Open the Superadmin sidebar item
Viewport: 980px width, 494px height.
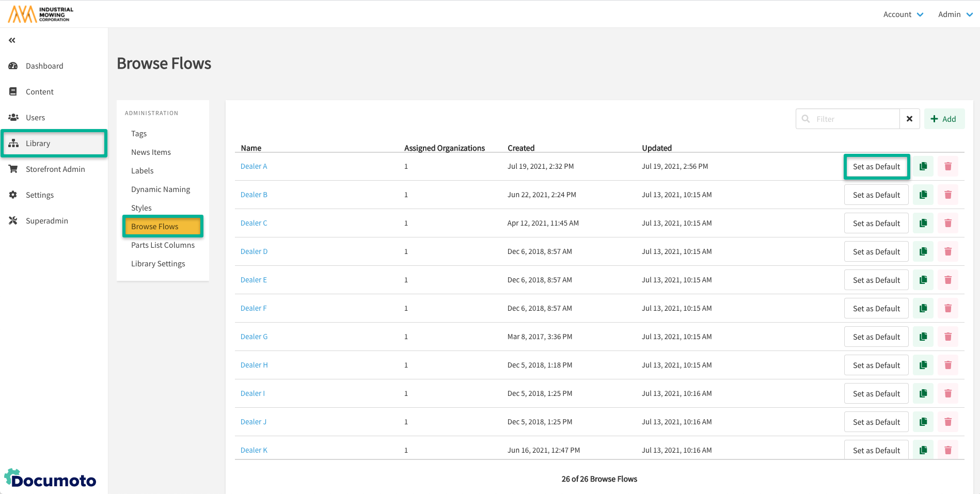click(47, 221)
